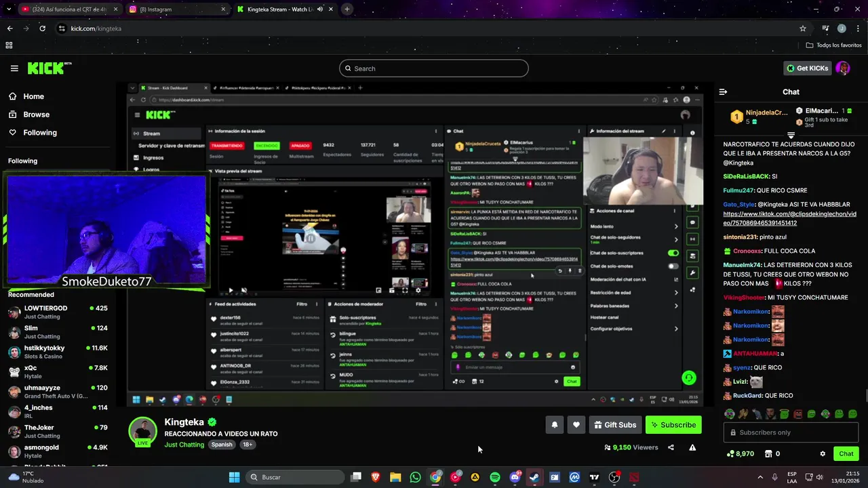Open Discord from the taskbar

pyautogui.click(x=515, y=477)
